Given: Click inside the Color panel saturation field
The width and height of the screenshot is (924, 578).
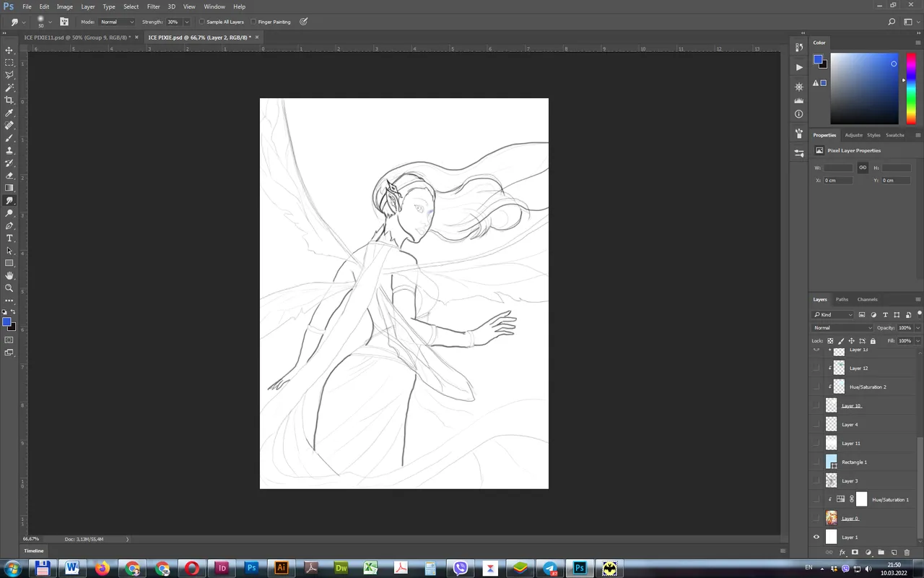Looking at the screenshot, I should 864,88.
